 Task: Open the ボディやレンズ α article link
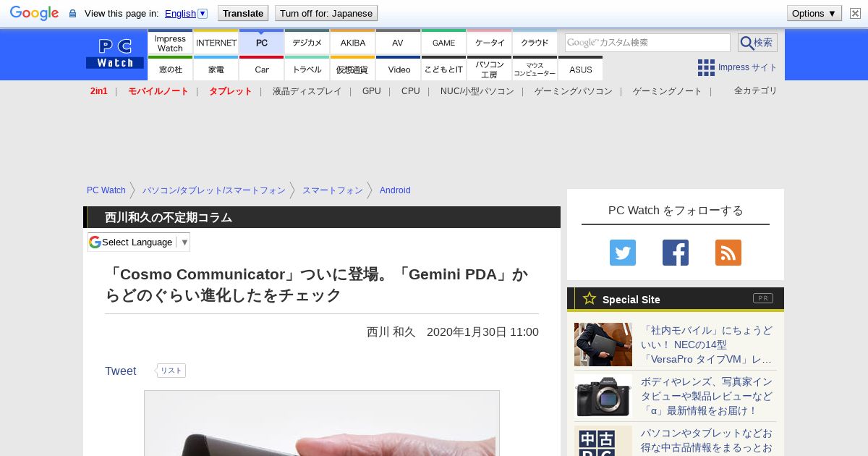pyautogui.click(x=707, y=395)
